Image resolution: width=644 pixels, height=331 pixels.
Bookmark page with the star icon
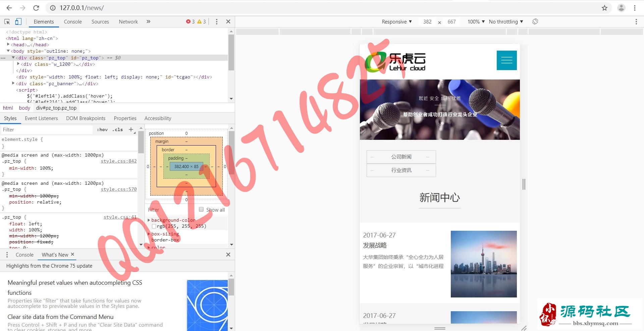[604, 8]
